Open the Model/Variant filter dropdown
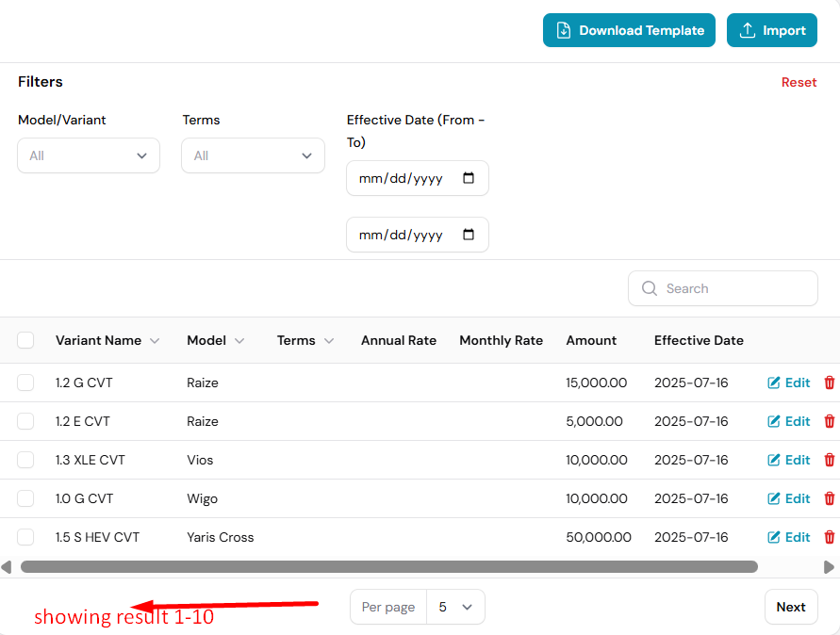The width and height of the screenshot is (840, 635). (x=89, y=155)
